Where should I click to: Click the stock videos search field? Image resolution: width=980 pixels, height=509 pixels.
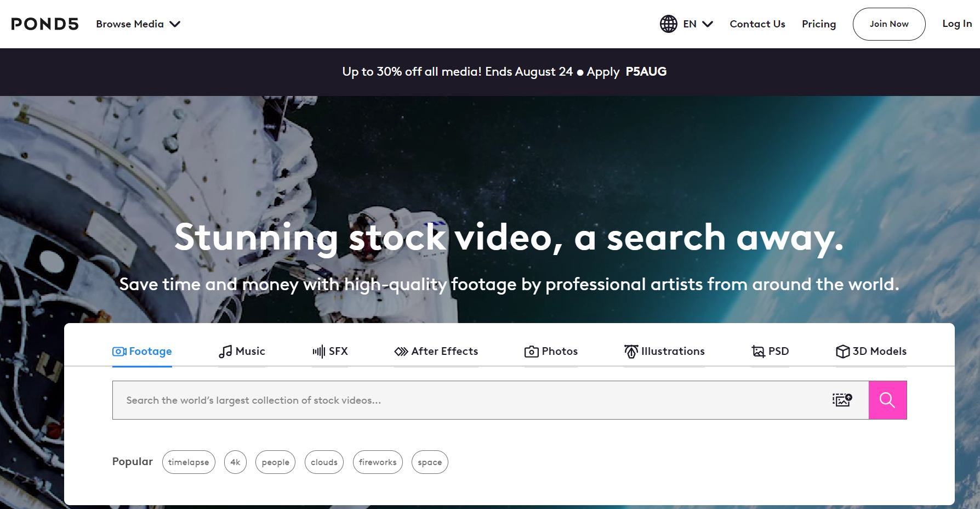click(471, 400)
